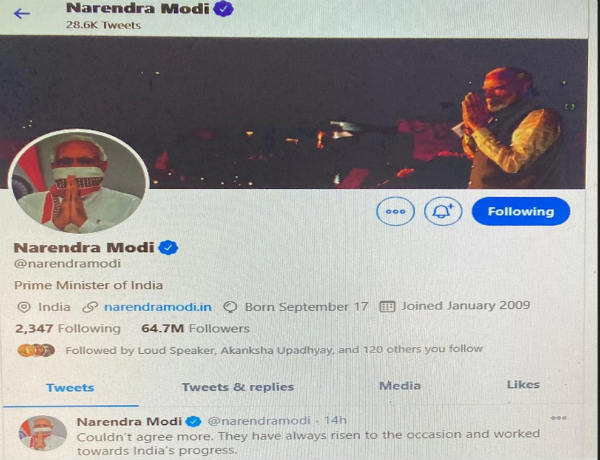The width and height of the screenshot is (600, 460).
Task: View the 64.7M Followers list
Action: click(195, 328)
